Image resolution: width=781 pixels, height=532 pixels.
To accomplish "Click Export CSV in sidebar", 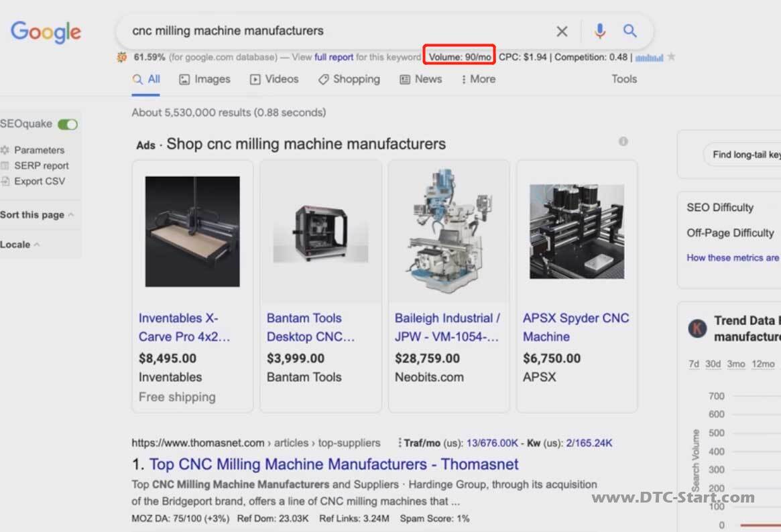I will pyautogui.click(x=40, y=181).
